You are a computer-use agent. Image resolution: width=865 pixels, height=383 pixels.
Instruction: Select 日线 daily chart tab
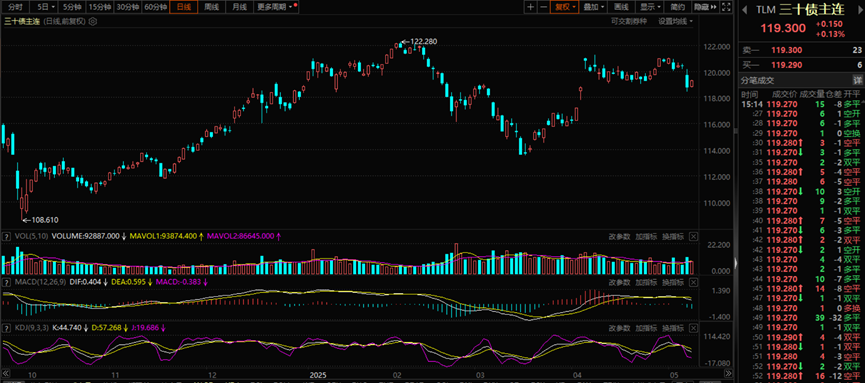tap(183, 7)
